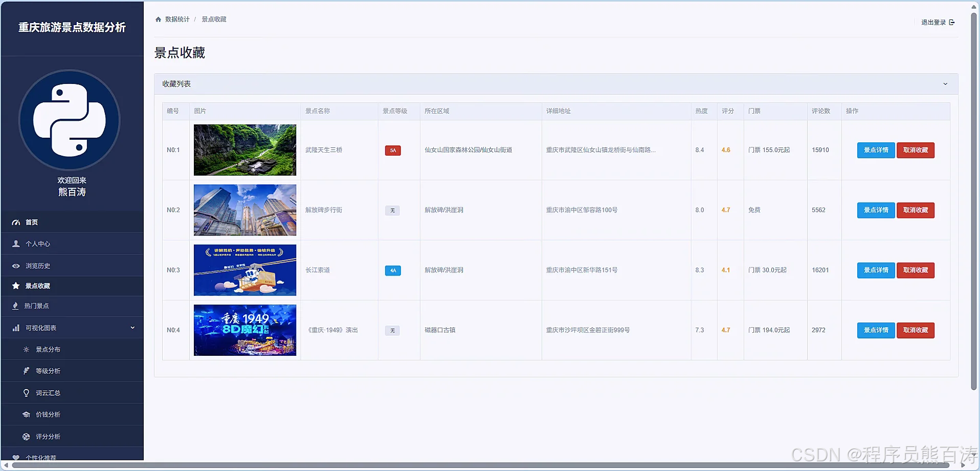Click the red 5A level badge
The width and height of the screenshot is (980, 471).
(393, 151)
